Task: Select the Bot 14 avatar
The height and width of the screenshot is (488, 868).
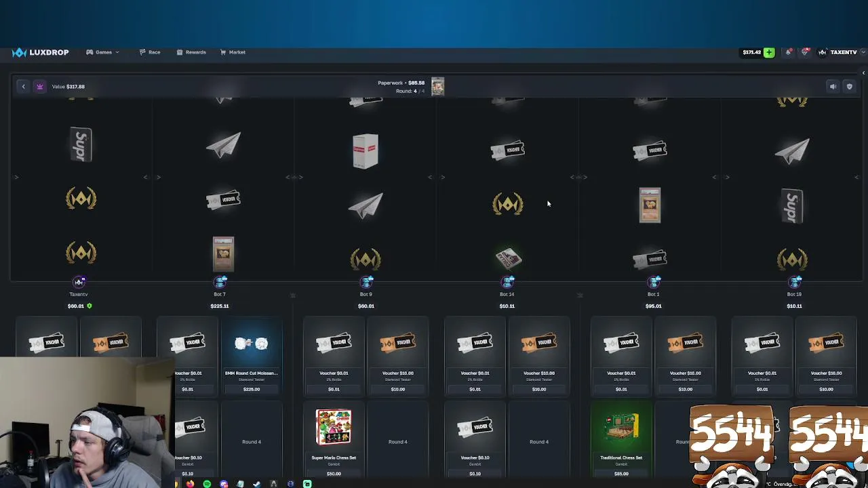Action: pyautogui.click(x=508, y=281)
